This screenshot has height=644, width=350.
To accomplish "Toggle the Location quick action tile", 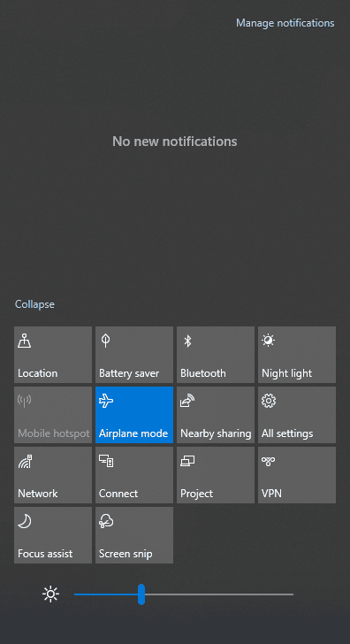I will tap(53, 355).
